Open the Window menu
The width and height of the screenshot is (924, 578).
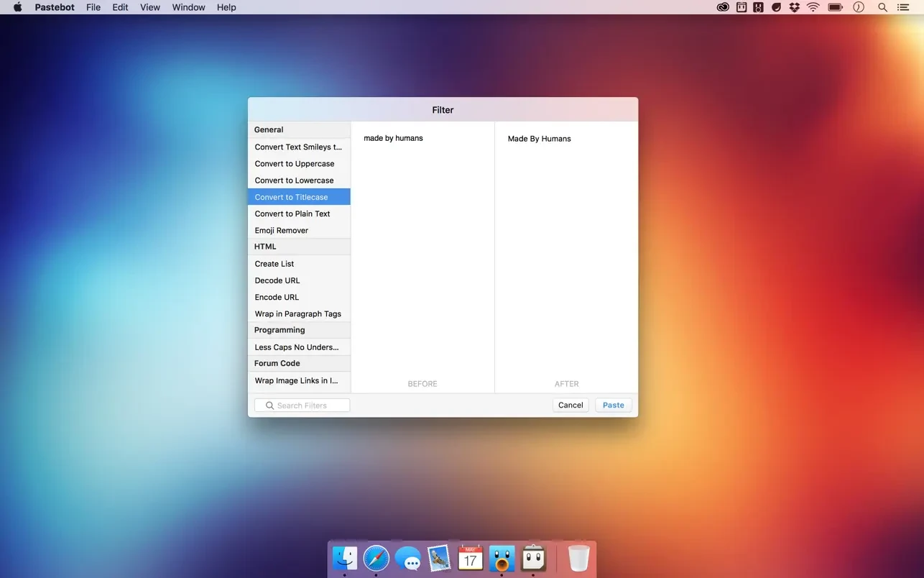(188, 7)
